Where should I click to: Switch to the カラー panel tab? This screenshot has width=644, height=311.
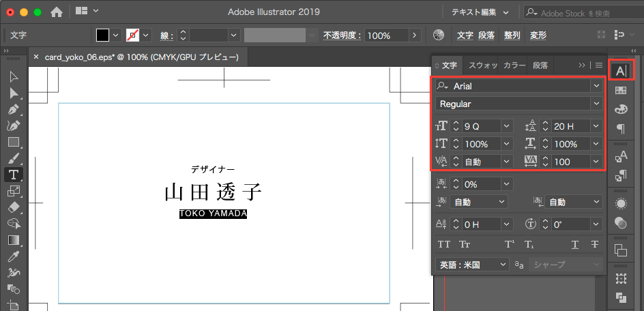click(x=514, y=65)
